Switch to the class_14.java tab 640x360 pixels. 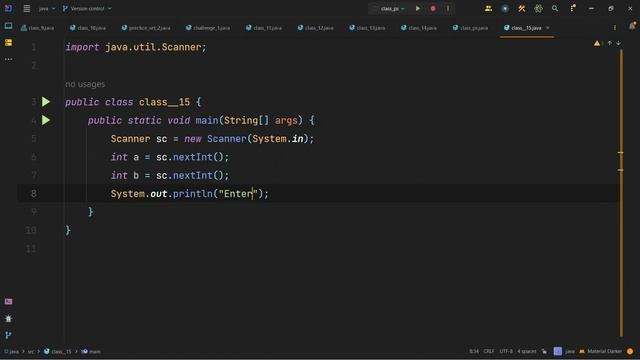419,28
